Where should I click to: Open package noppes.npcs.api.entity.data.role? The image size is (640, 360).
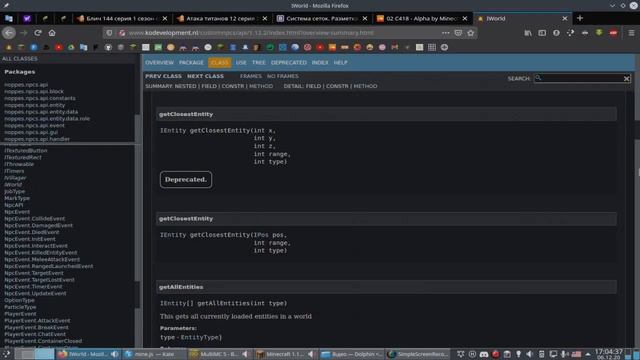47,118
